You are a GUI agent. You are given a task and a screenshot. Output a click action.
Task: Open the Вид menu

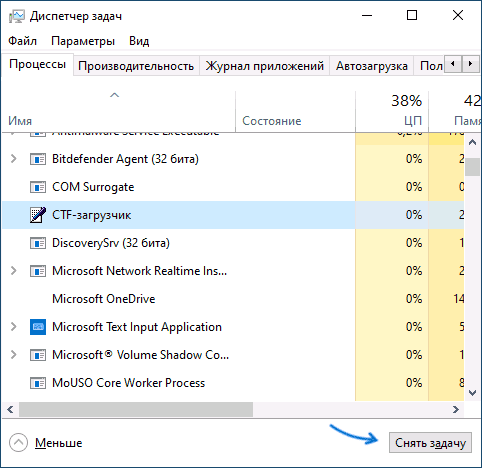(x=139, y=41)
